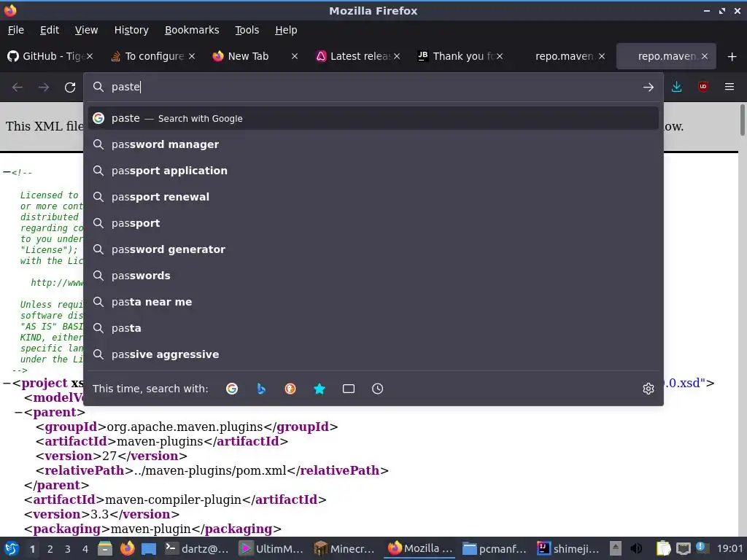
Task: Switch to Minecraft taskbar window
Action: (x=345, y=548)
